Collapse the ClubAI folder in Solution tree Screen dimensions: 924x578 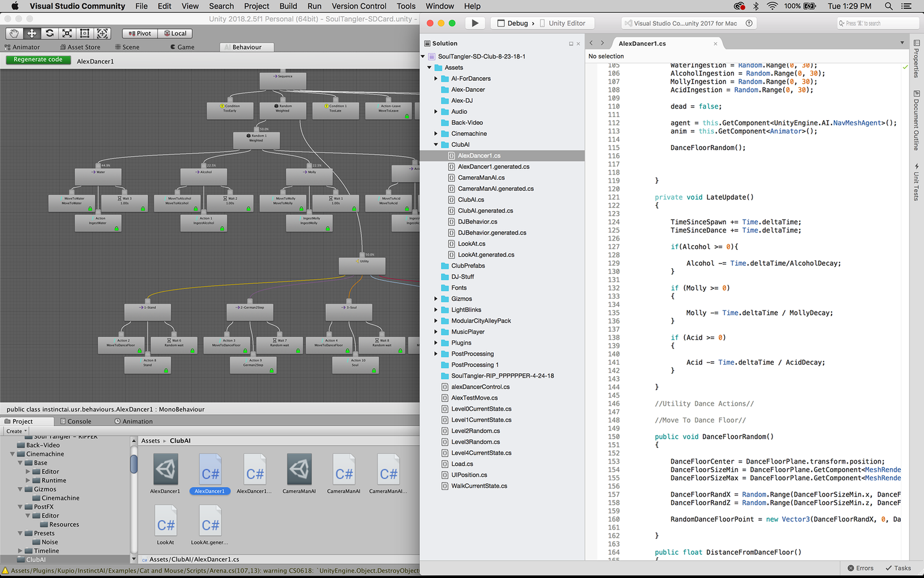click(x=436, y=144)
